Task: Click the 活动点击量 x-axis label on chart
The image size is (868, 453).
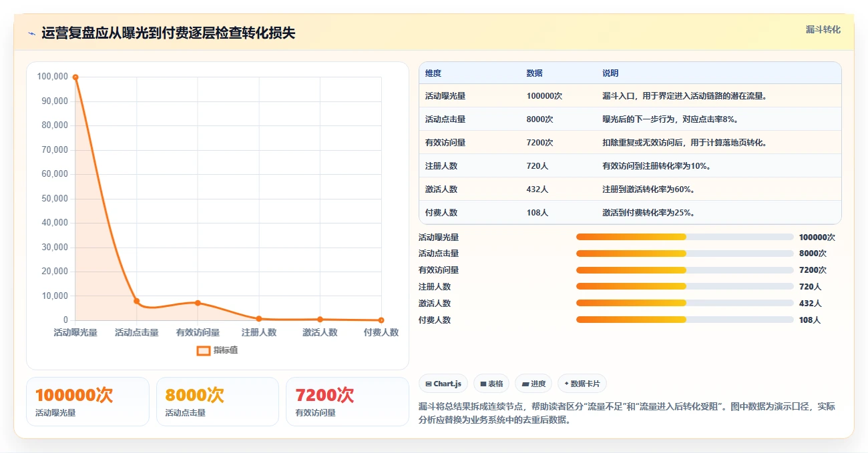Action: coord(136,332)
